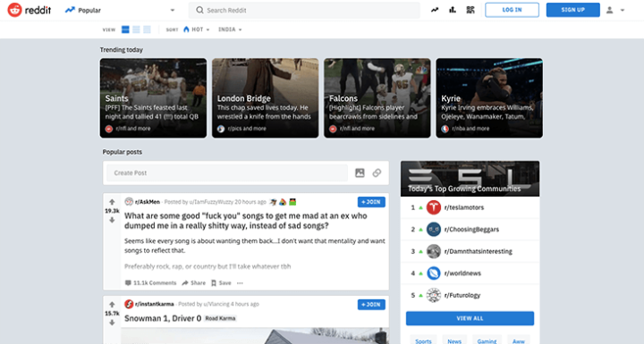Click the Reddit logo home link

pos(30,10)
